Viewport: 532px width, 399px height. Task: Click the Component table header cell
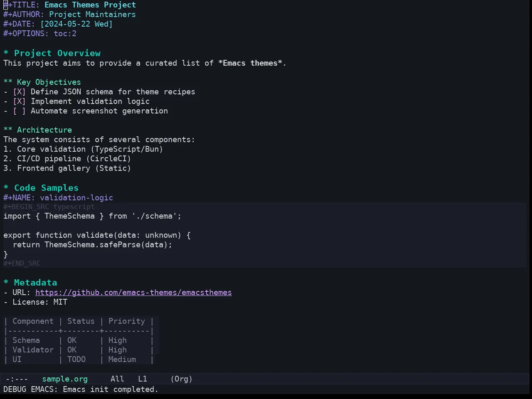click(33, 321)
